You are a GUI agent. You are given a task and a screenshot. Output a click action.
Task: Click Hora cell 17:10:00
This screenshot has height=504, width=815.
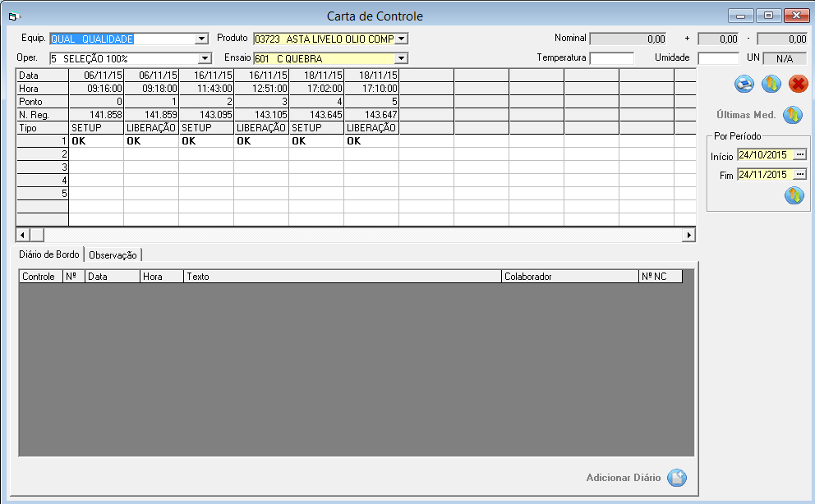tap(371, 89)
